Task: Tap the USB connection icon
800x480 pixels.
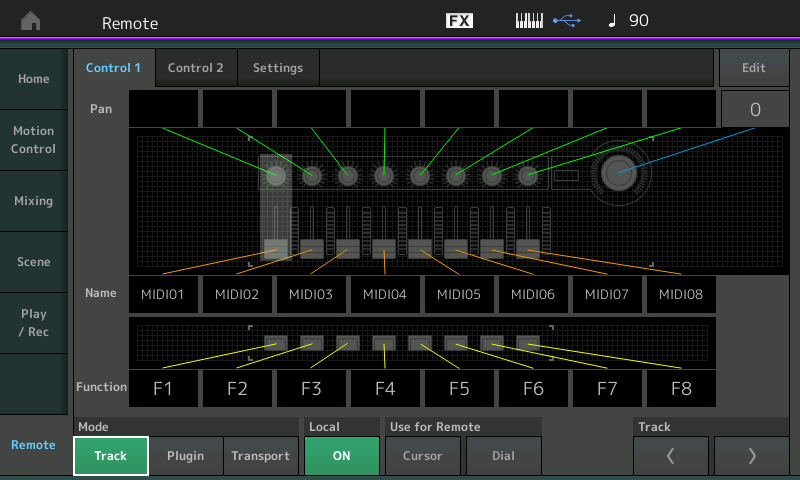Action: point(565,21)
